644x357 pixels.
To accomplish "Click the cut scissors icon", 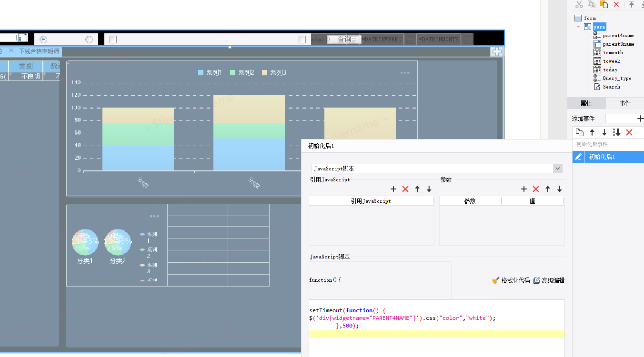I will tap(579, 4).
